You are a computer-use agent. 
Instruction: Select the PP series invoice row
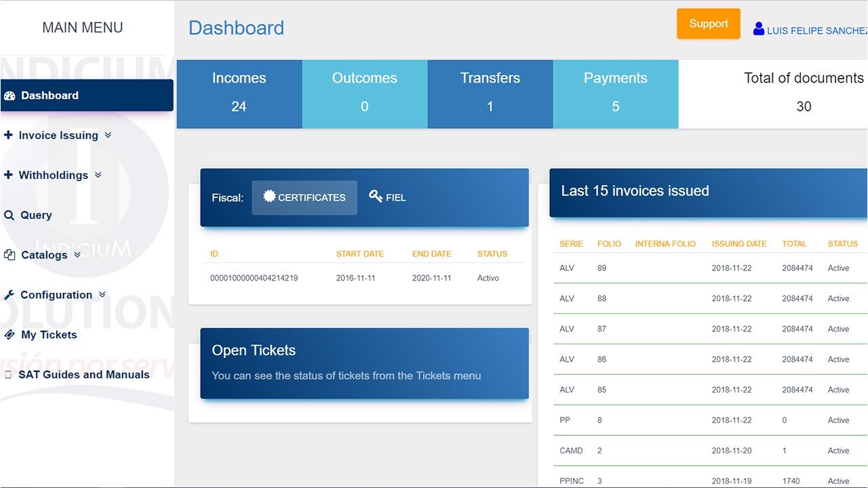coord(711,420)
